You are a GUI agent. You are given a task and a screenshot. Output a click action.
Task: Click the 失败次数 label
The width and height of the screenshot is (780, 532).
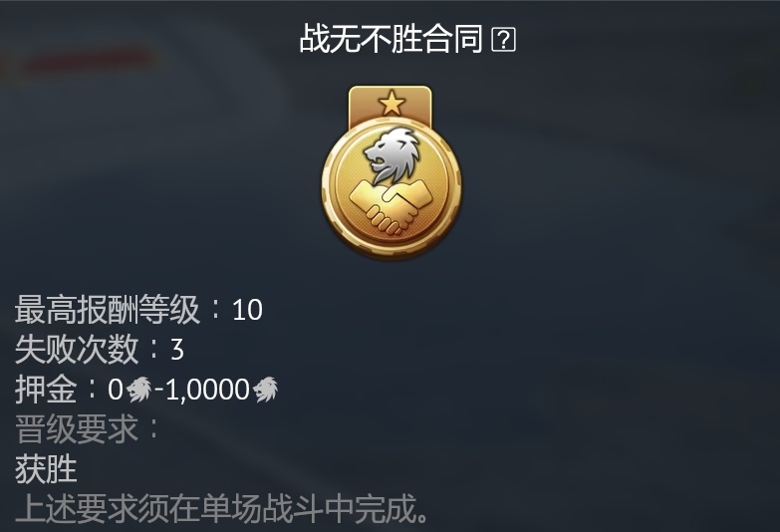(x=77, y=350)
